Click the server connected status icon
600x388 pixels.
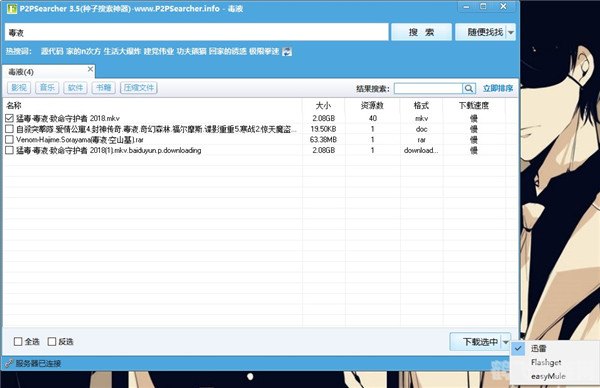9,363
